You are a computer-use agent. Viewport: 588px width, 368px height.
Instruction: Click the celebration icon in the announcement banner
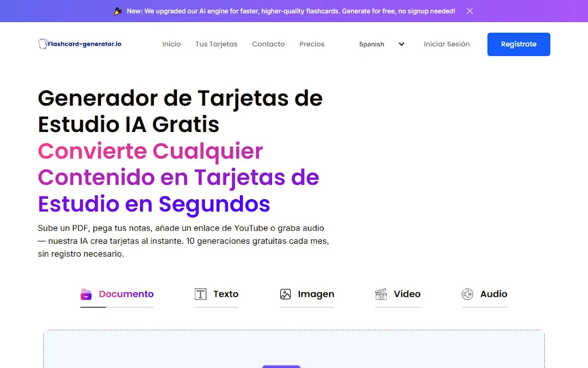pyautogui.click(x=118, y=11)
